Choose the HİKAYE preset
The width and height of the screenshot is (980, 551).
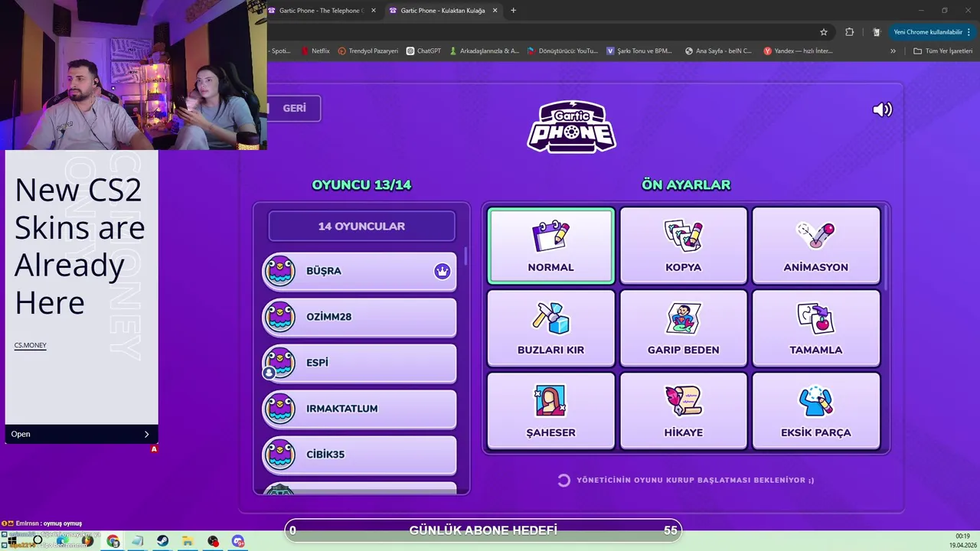(683, 410)
